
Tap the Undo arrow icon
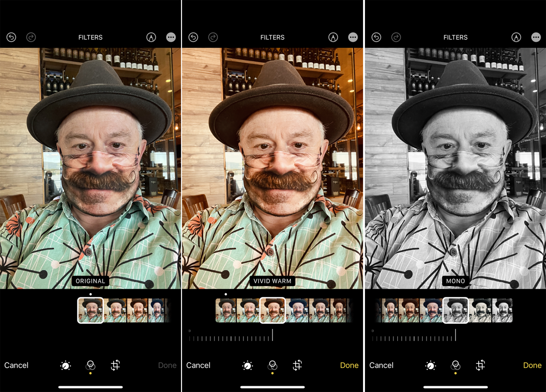(11, 37)
